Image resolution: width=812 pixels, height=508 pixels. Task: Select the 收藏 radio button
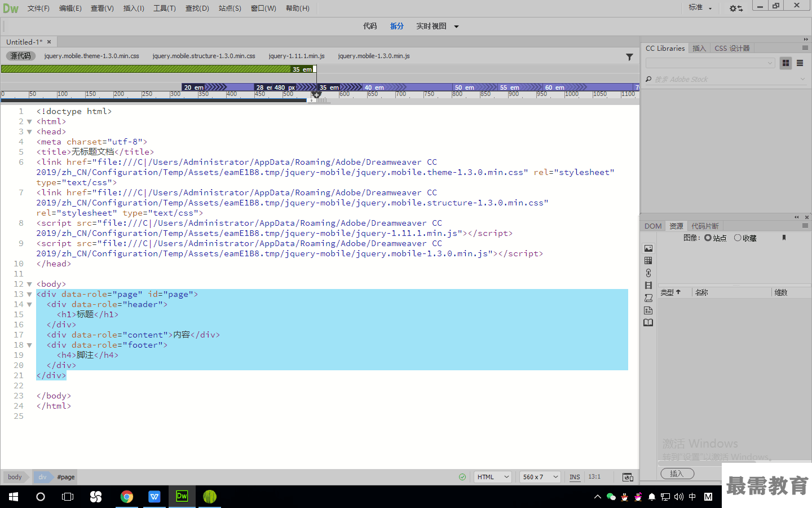coord(738,238)
